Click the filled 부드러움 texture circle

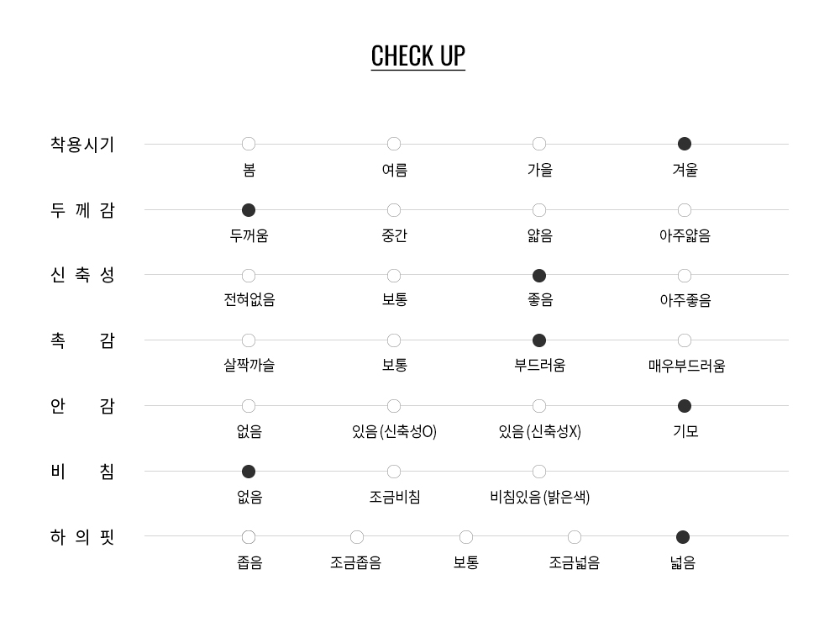(x=539, y=340)
